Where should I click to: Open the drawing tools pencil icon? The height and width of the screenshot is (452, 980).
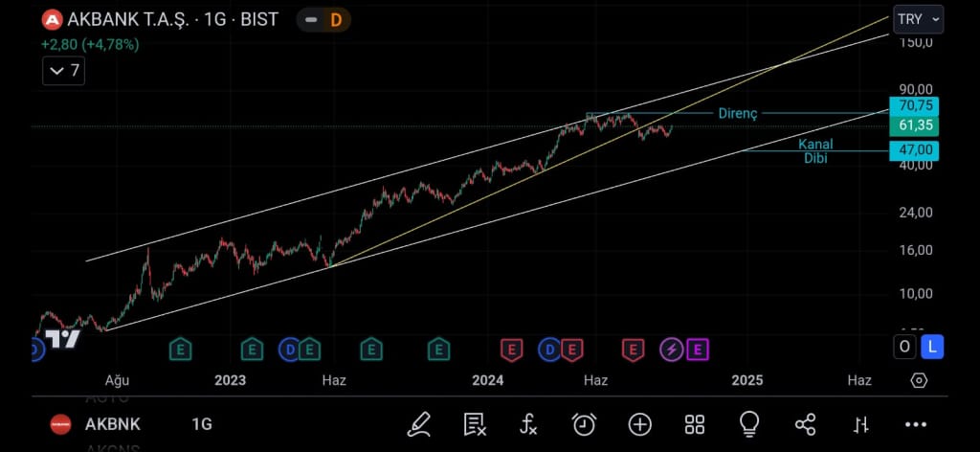(419, 424)
